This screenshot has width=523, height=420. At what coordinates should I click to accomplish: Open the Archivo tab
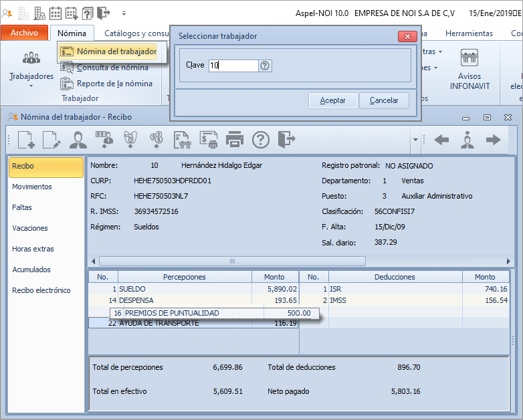(x=25, y=33)
